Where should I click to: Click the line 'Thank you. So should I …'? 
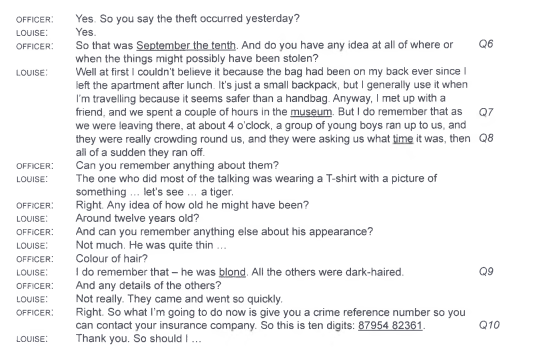(139, 338)
